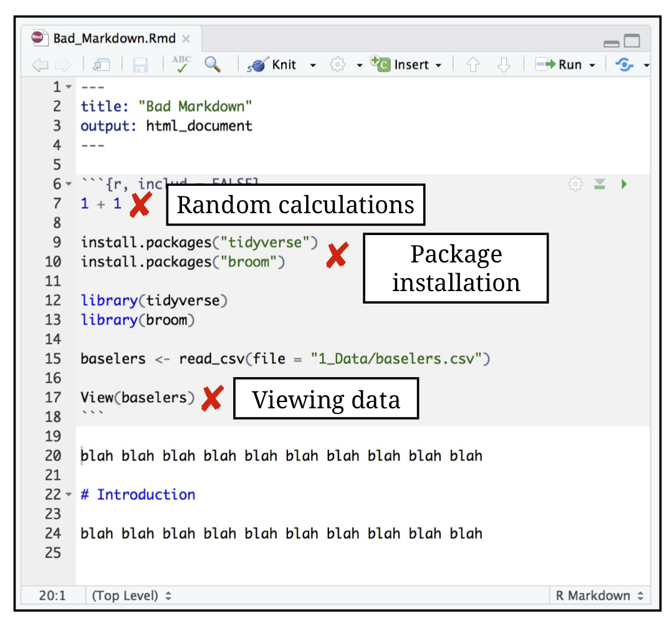Expand the Knit options dropdown
Image resolution: width=672 pixels, height=619 pixels.
[313, 65]
